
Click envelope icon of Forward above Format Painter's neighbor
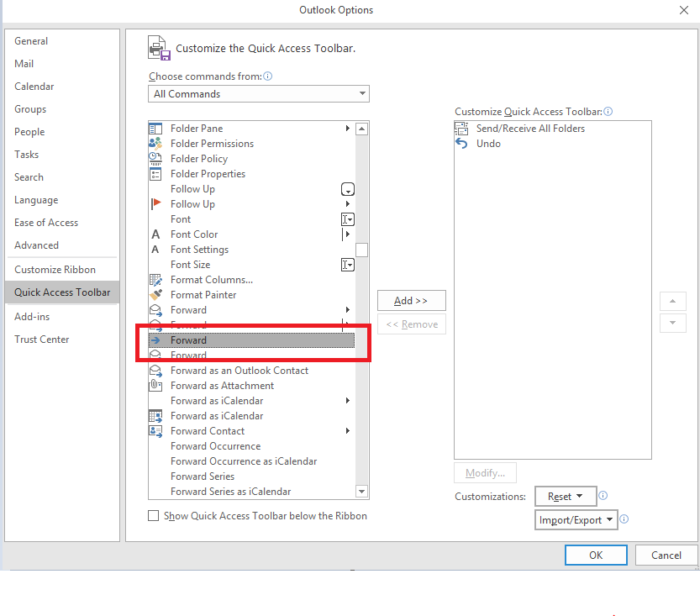155,310
